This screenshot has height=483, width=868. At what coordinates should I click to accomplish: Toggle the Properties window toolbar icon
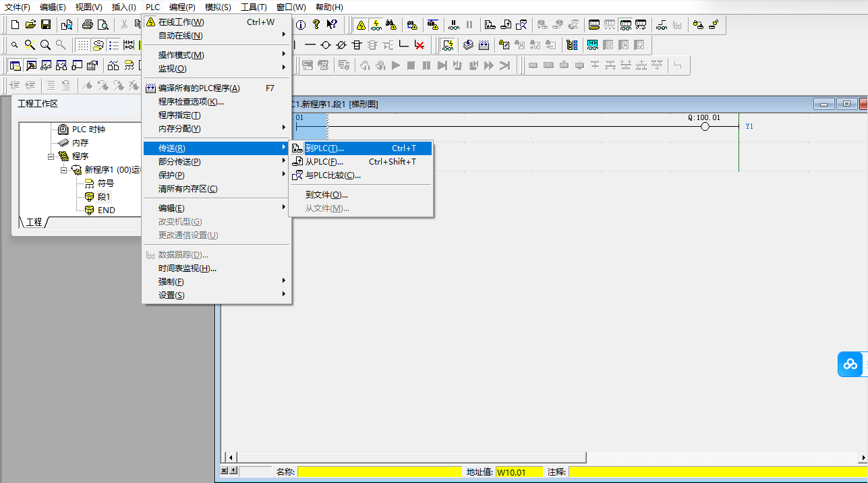92,65
